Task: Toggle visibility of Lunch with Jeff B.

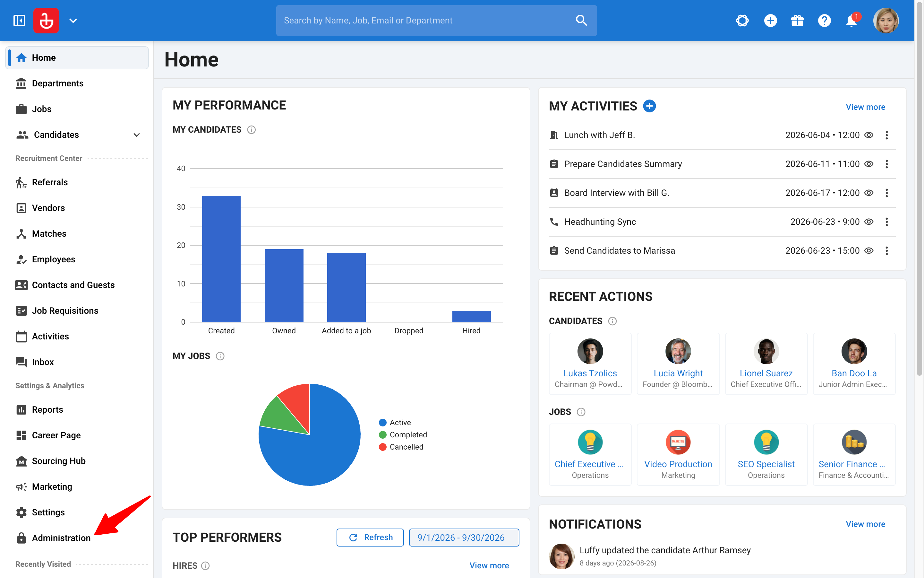Action: point(868,135)
